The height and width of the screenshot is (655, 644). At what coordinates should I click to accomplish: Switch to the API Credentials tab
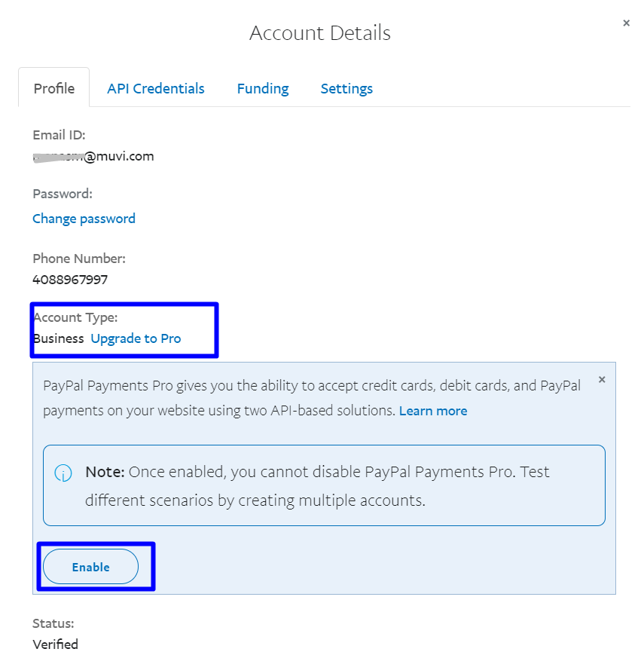(156, 88)
